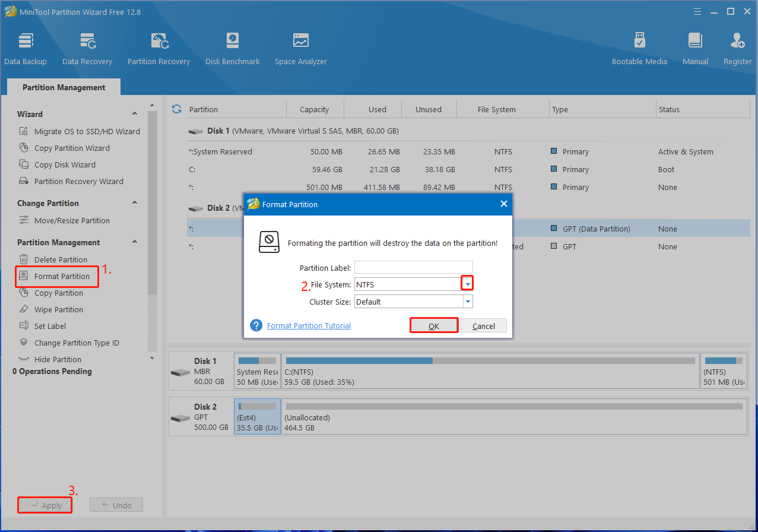This screenshot has width=758, height=532.
Task: Start the Disk Benchmark tool
Action: [233, 49]
